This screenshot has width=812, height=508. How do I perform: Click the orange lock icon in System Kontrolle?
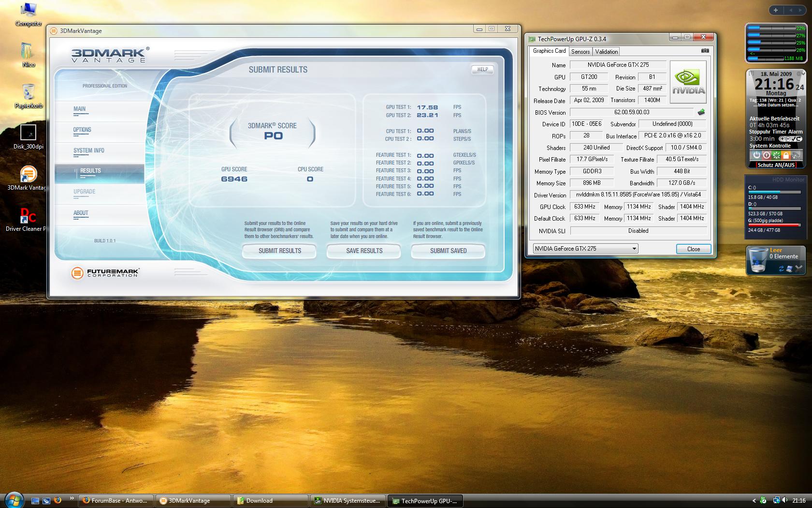click(x=786, y=155)
